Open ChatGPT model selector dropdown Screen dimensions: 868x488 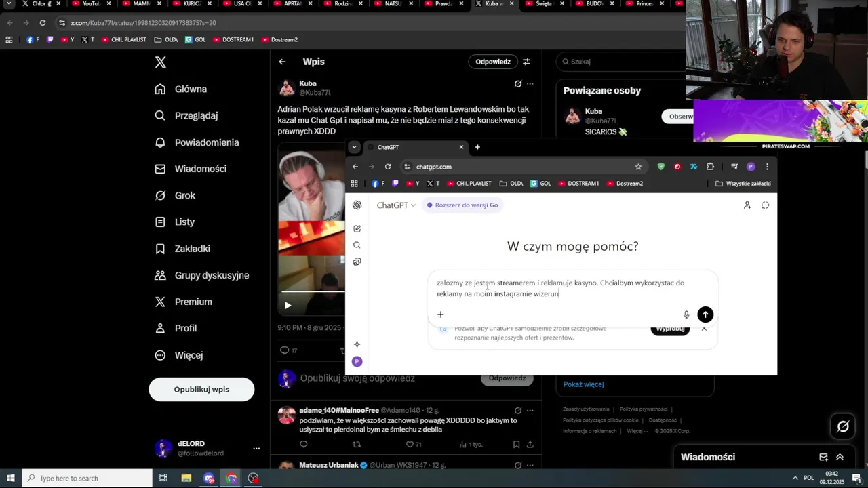[396, 205]
